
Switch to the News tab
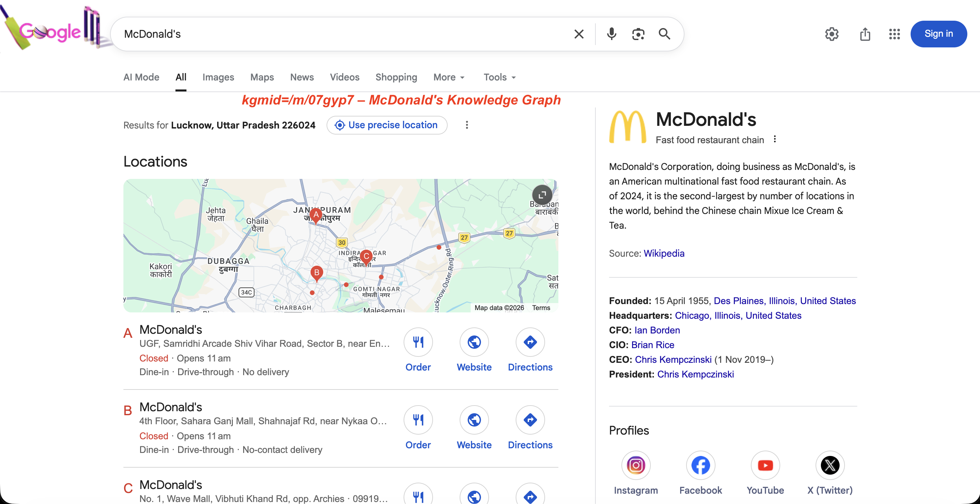point(302,77)
